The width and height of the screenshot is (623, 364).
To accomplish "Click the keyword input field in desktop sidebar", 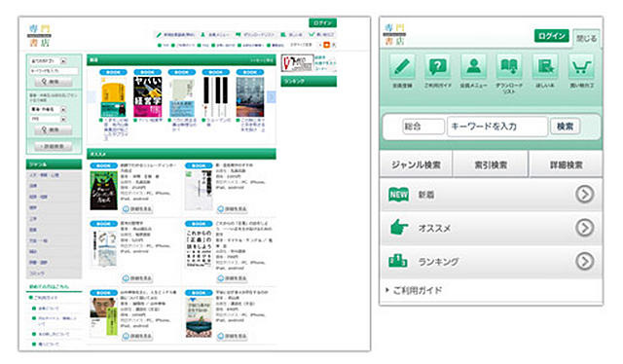I will pos(54,71).
